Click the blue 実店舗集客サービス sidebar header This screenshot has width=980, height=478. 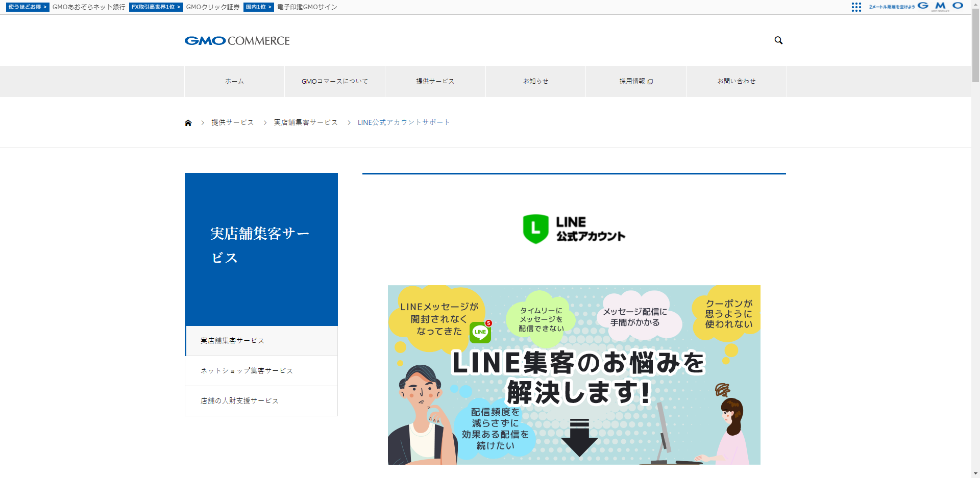[261, 249]
